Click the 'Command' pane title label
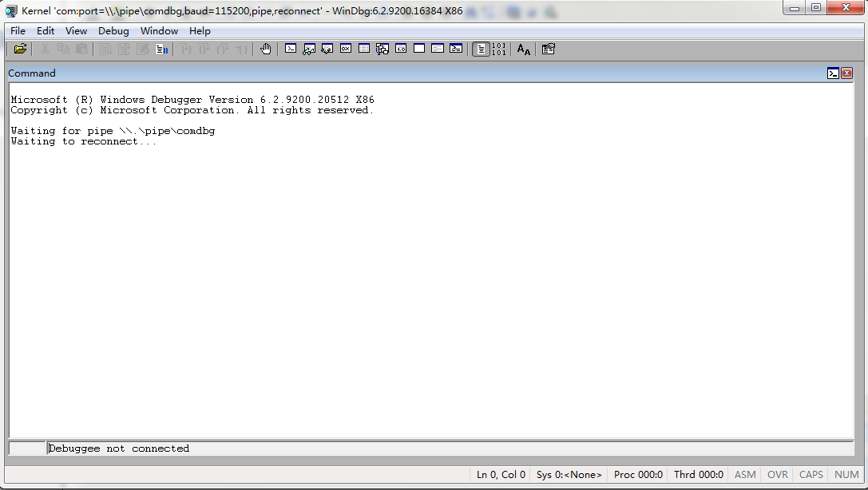The width and height of the screenshot is (868, 490). coord(32,73)
